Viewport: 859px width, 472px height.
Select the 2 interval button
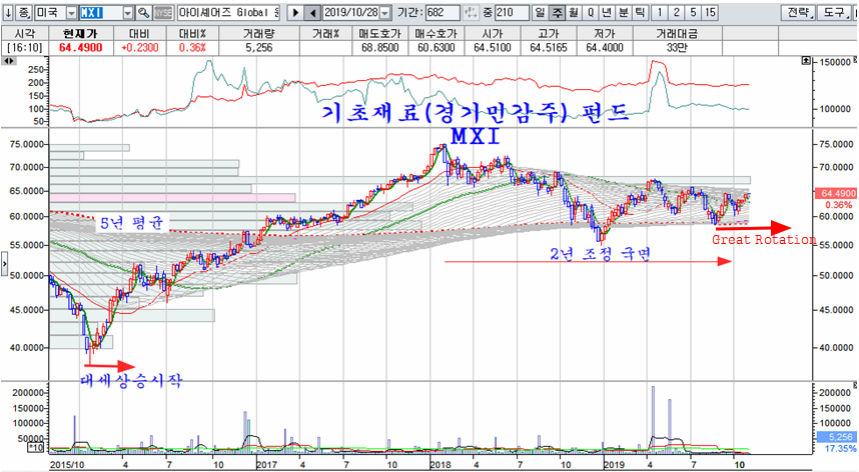coord(677,13)
